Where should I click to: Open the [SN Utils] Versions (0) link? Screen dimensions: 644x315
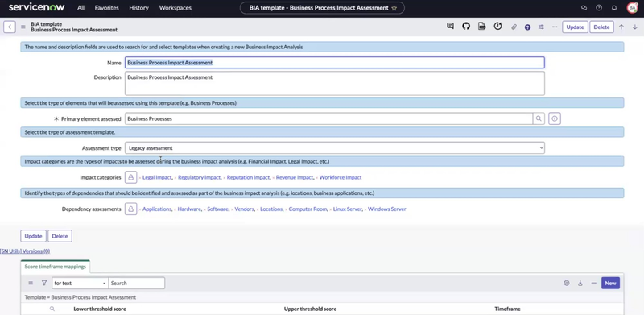pyautogui.click(x=25, y=251)
